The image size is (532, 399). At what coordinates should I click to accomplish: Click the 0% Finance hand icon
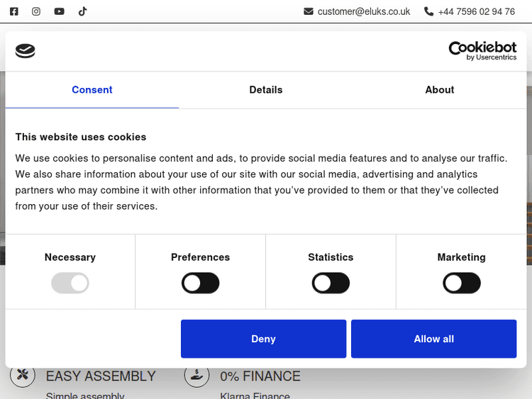[x=196, y=375]
